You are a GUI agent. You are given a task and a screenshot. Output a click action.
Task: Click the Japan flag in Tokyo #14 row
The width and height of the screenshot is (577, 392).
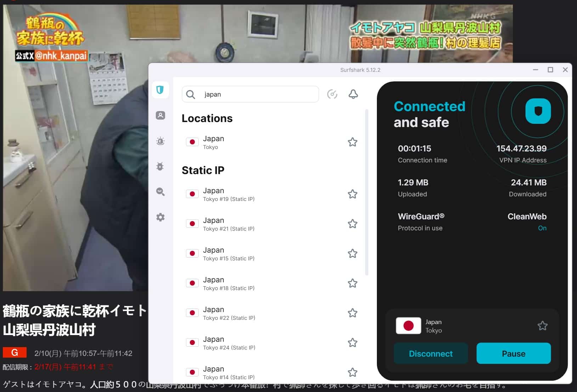pyautogui.click(x=192, y=373)
